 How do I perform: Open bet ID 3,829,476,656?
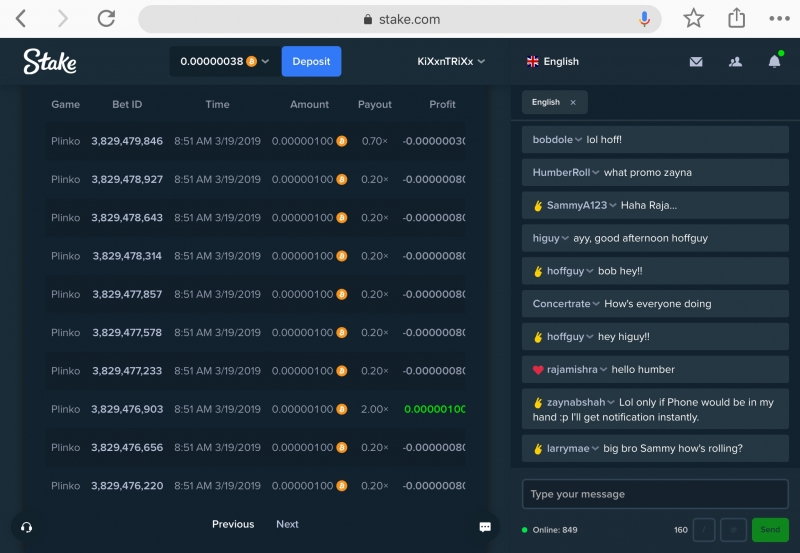click(127, 447)
